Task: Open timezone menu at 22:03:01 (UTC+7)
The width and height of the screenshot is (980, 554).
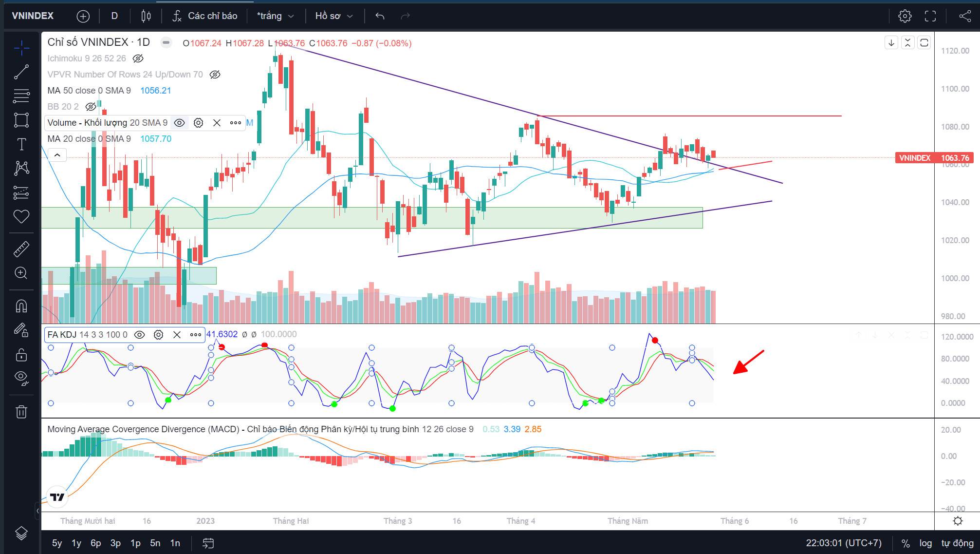Action: tap(844, 543)
